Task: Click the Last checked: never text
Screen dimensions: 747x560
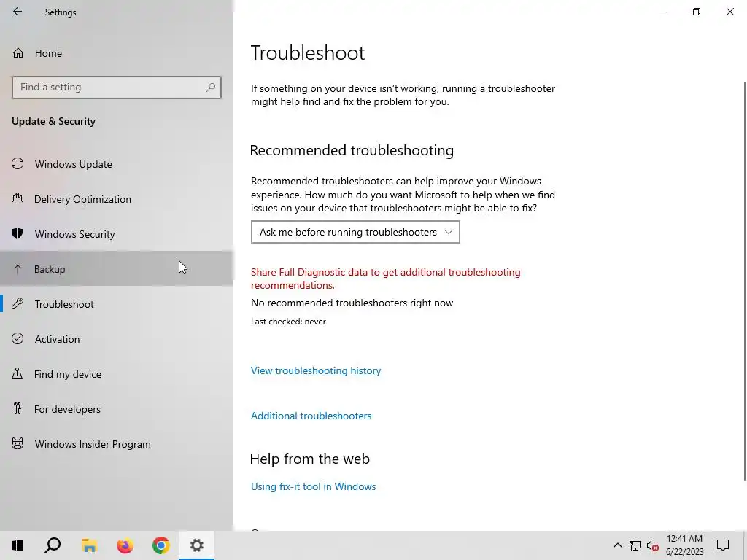Action: [x=288, y=322]
